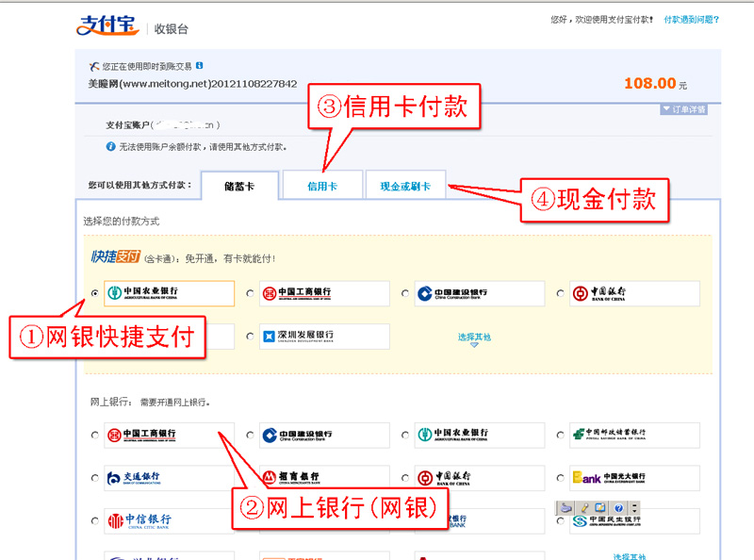Select 中国邮政储蓄银行 radio button
754x560 pixels.
pos(560,435)
